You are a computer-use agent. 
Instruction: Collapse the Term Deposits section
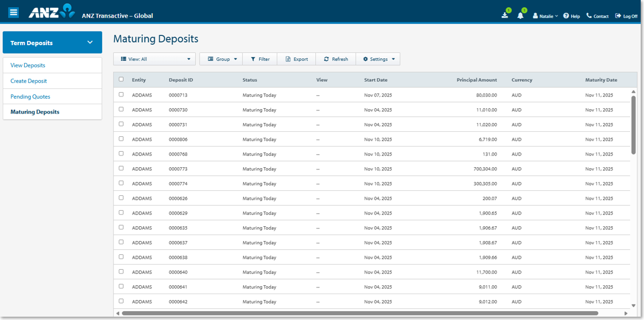click(x=92, y=42)
